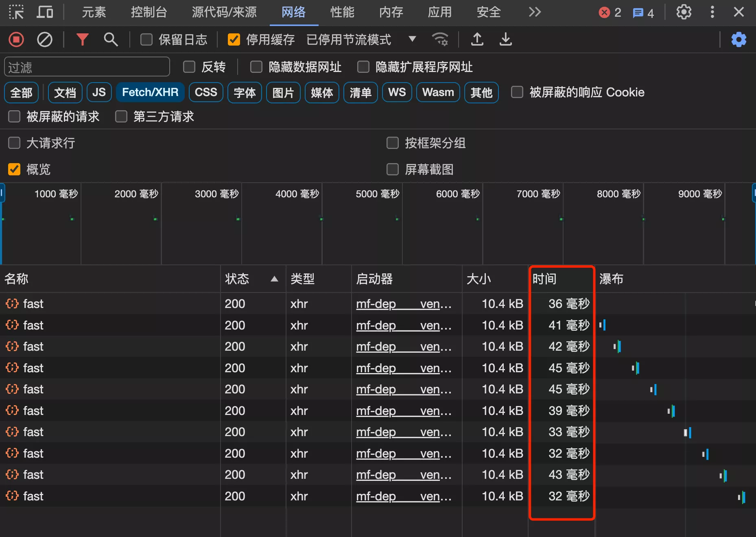Filter by 图片 type
Image resolution: width=756 pixels, height=537 pixels.
pyautogui.click(x=283, y=92)
